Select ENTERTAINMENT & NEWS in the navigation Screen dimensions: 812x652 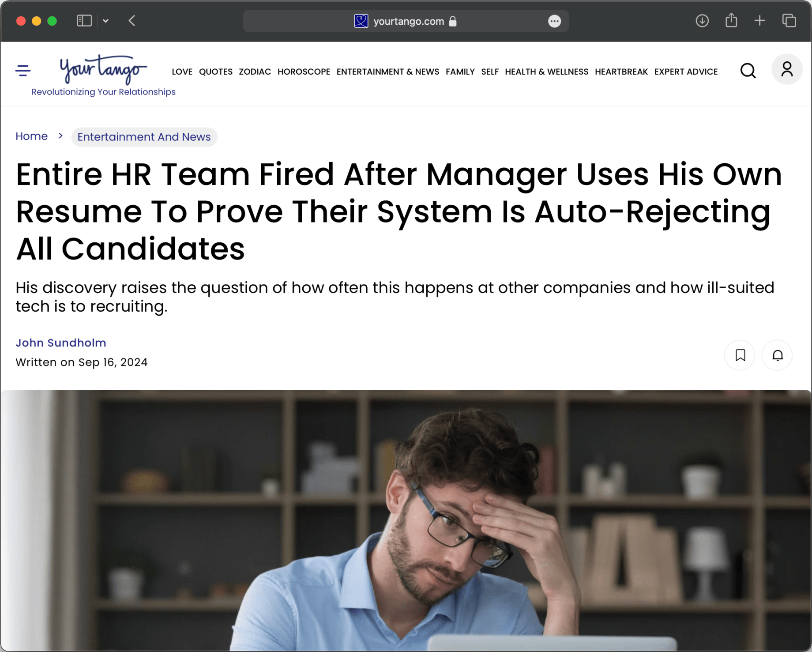(388, 72)
